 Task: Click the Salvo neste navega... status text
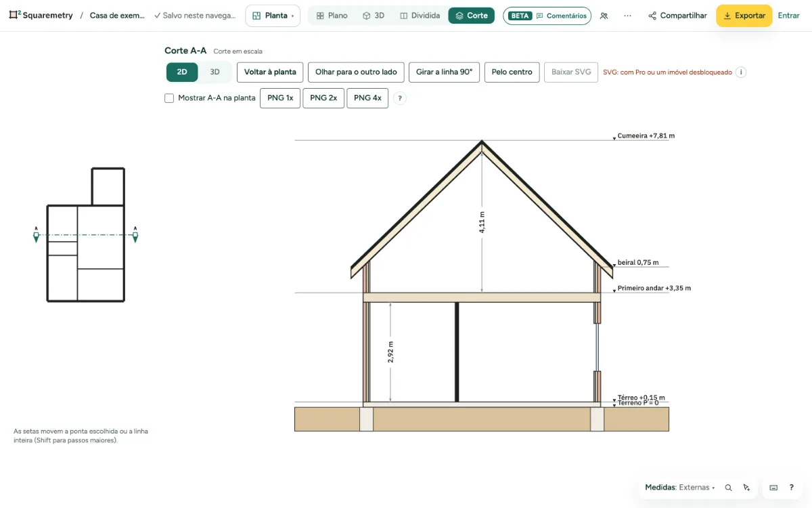click(195, 16)
